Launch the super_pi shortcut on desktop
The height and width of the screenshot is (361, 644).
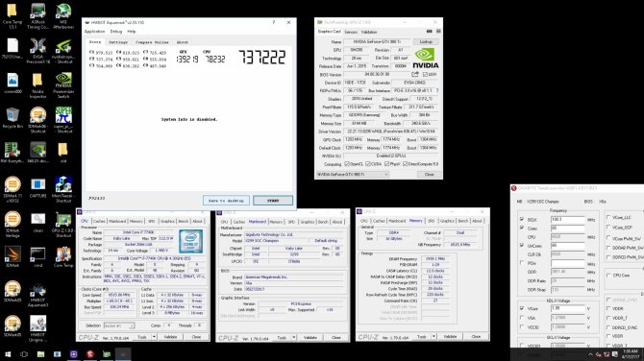click(x=63, y=120)
